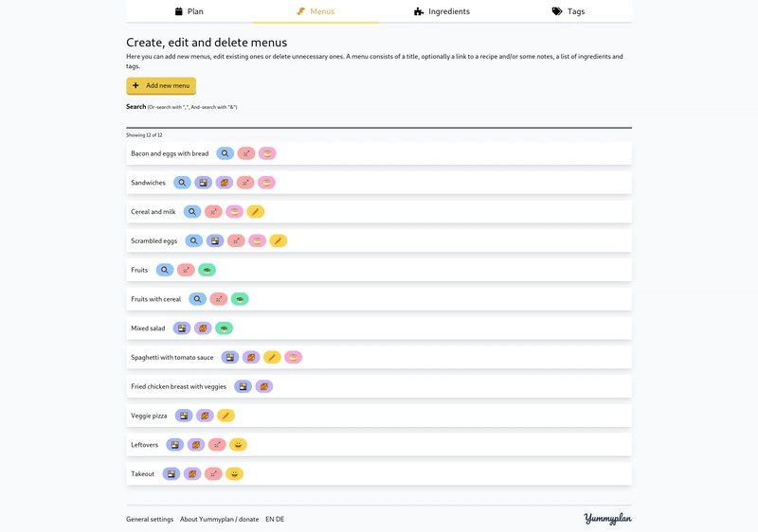Switch language to DE

coord(280,520)
